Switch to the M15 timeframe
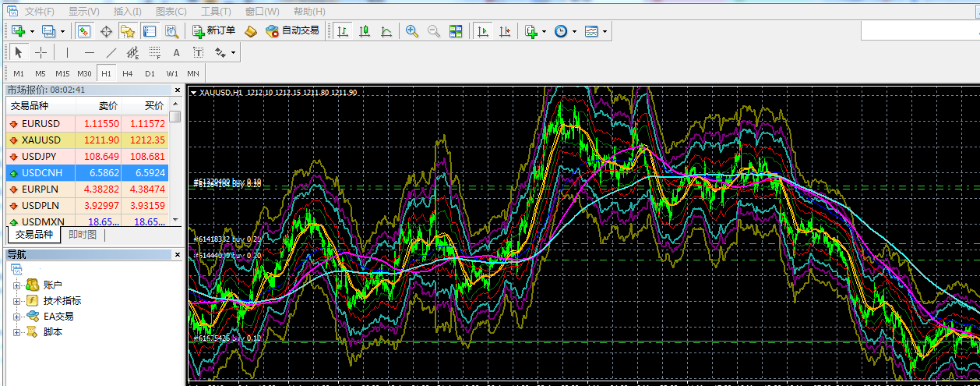 (62, 73)
